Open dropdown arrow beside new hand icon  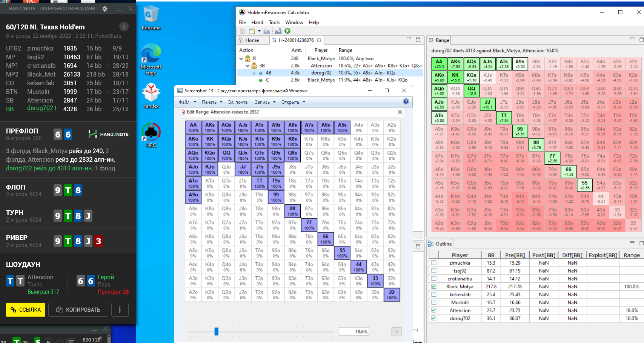pyautogui.click(x=259, y=31)
